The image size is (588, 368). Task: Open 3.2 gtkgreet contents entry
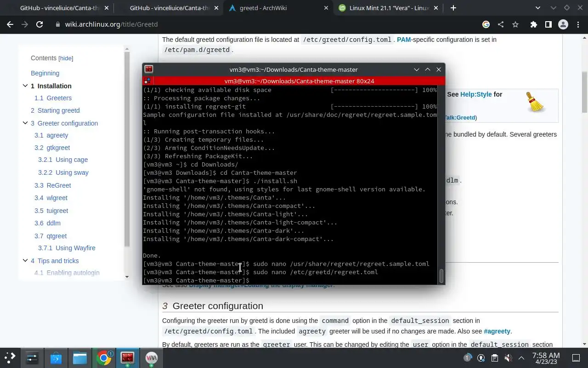click(x=52, y=148)
